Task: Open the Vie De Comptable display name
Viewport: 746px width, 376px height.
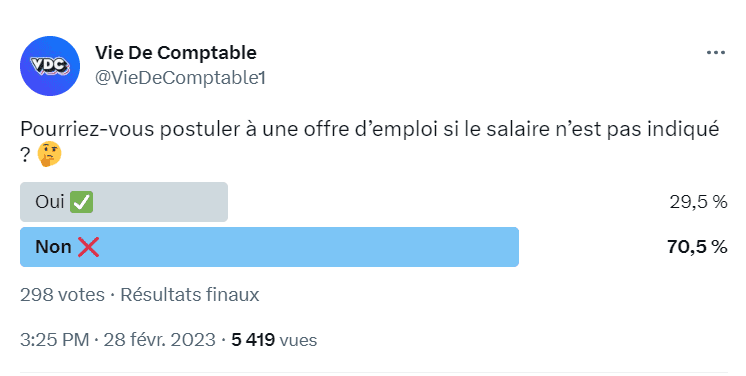Action: click(176, 52)
